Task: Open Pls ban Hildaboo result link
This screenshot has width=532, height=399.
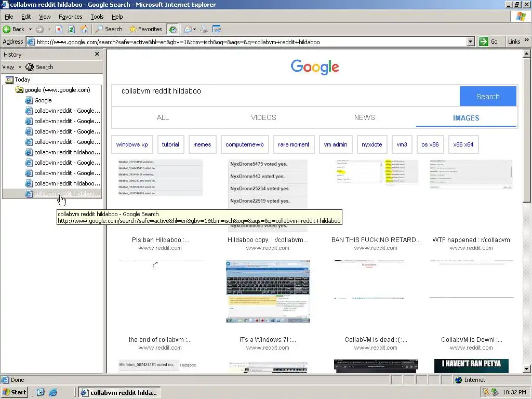Action: tap(160, 240)
